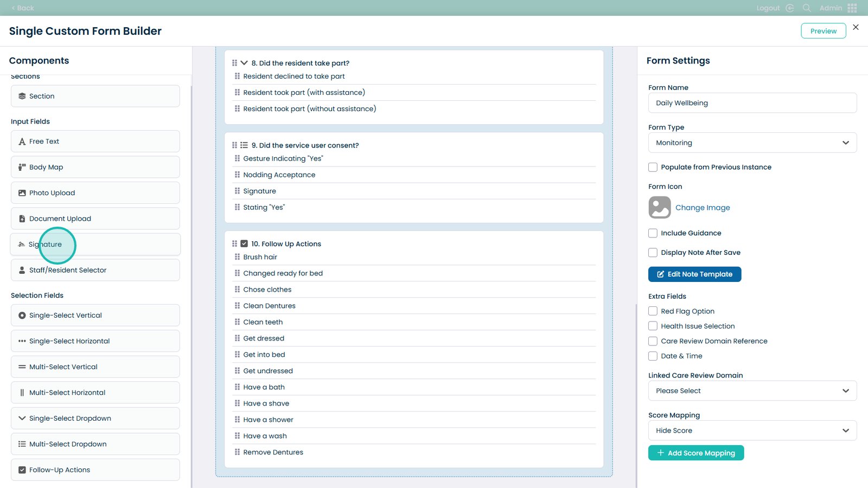This screenshot has width=868, height=488.
Task: Enable the Red Flag Option
Action: (x=653, y=311)
